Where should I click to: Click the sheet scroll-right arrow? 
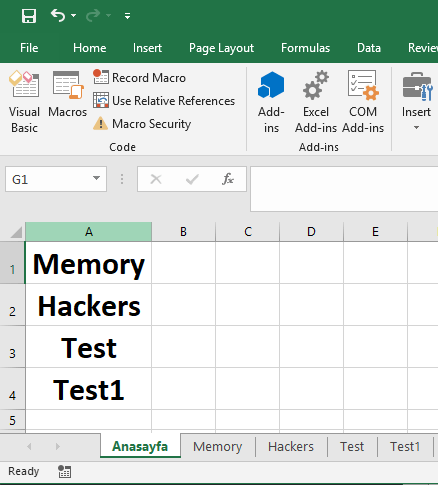pos(58,446)
